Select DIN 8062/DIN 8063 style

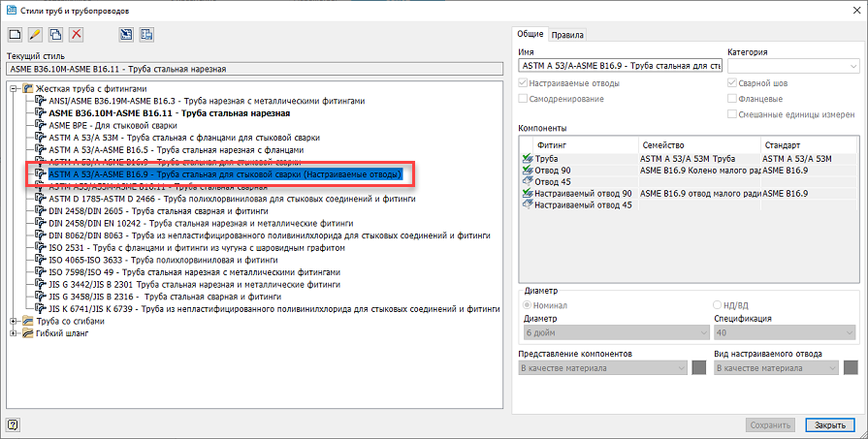270,235
